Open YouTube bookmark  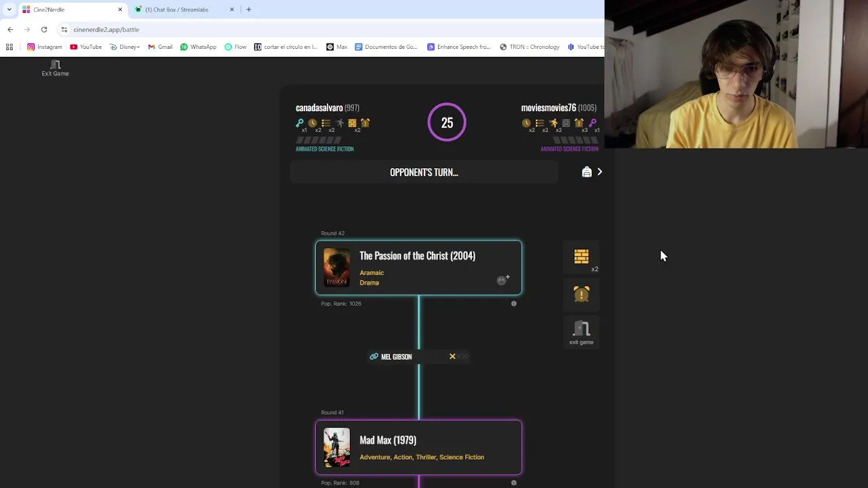[x=85, y=47]
